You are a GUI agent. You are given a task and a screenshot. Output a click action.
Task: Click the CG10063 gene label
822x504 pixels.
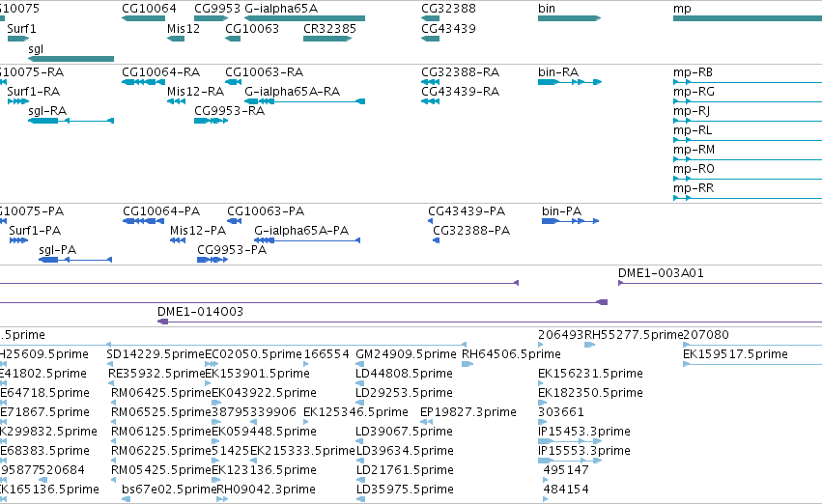(252, 28)
